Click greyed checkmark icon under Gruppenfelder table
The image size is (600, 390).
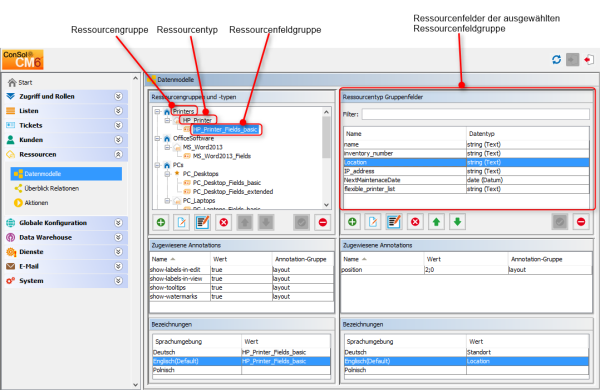560,222
